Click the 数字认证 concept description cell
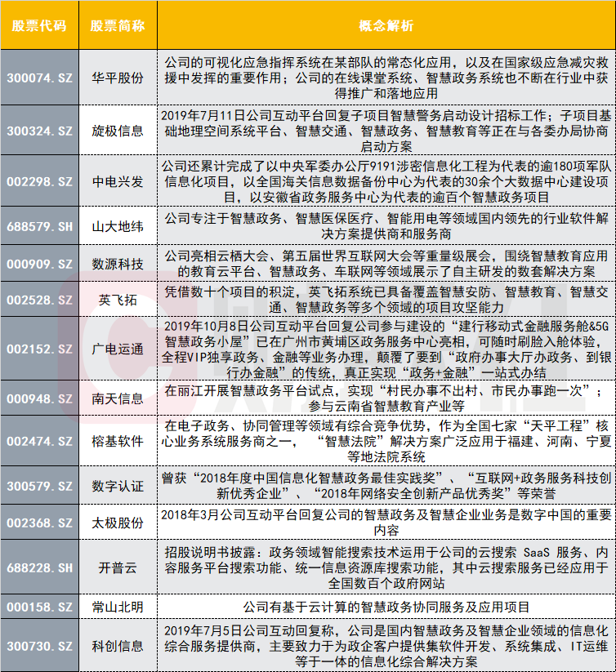 coord(386,486)
